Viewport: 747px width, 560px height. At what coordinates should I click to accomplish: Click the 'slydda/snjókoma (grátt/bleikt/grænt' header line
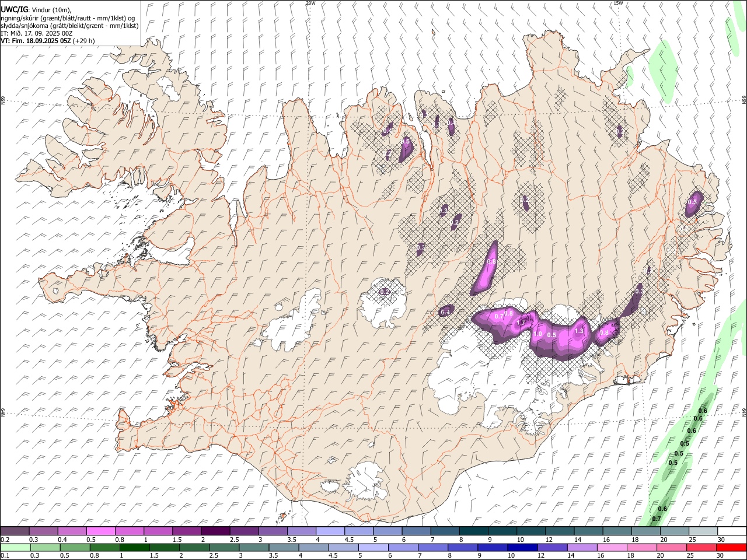tap(69, 26)
